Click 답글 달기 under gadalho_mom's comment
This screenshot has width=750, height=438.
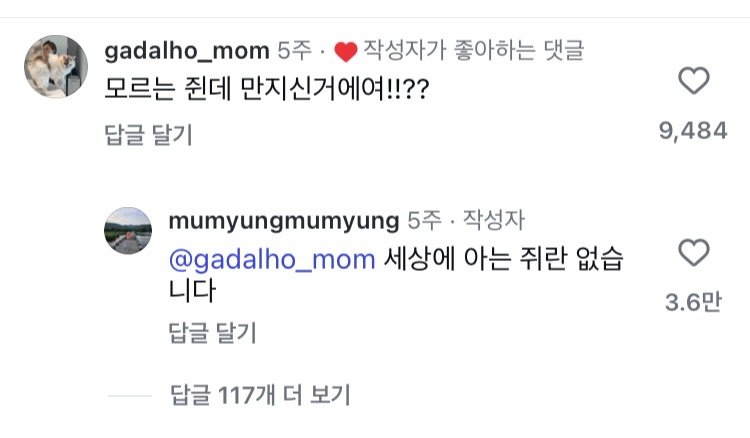click(148, 133)
